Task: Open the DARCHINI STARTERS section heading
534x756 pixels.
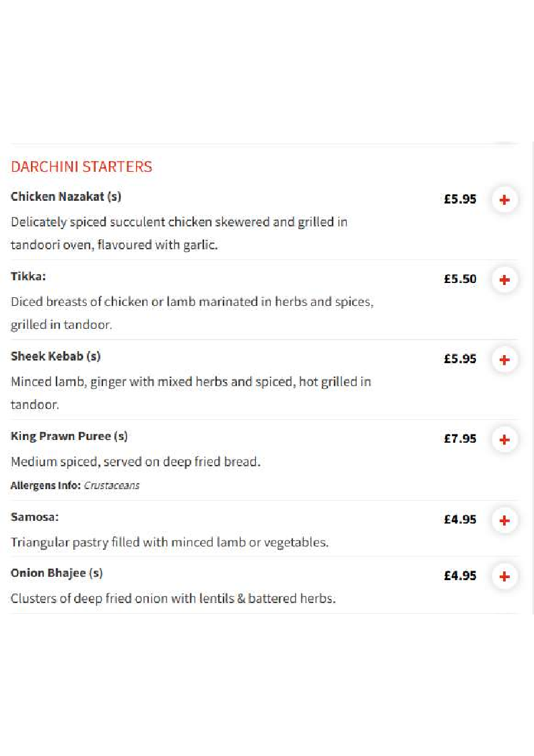Action: tap(81, 167)
